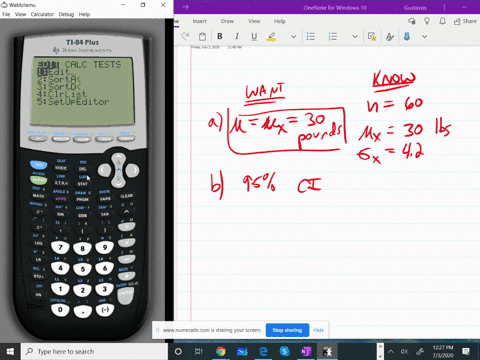Toggle underline formatting in OneNote
This screenshot has height=360, width=480.
point(254,36)
